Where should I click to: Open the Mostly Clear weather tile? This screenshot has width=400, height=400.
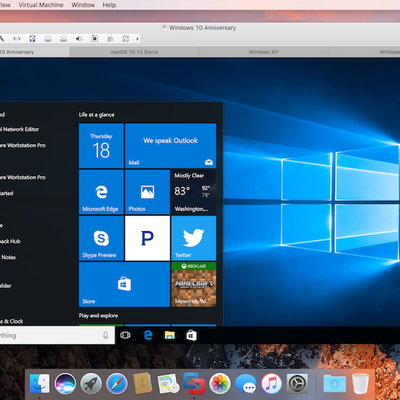click(x=194, y=192)
